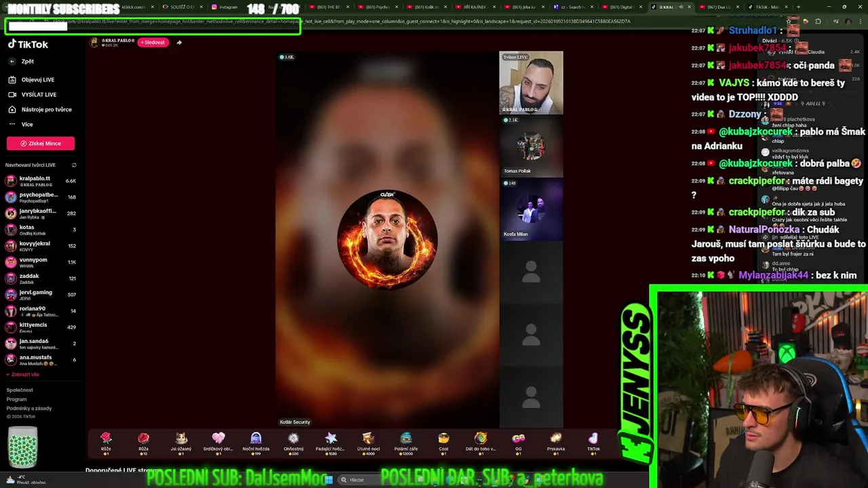
Task: Send the Ohňostroj fireworks gift
Action: coord(294,443)
